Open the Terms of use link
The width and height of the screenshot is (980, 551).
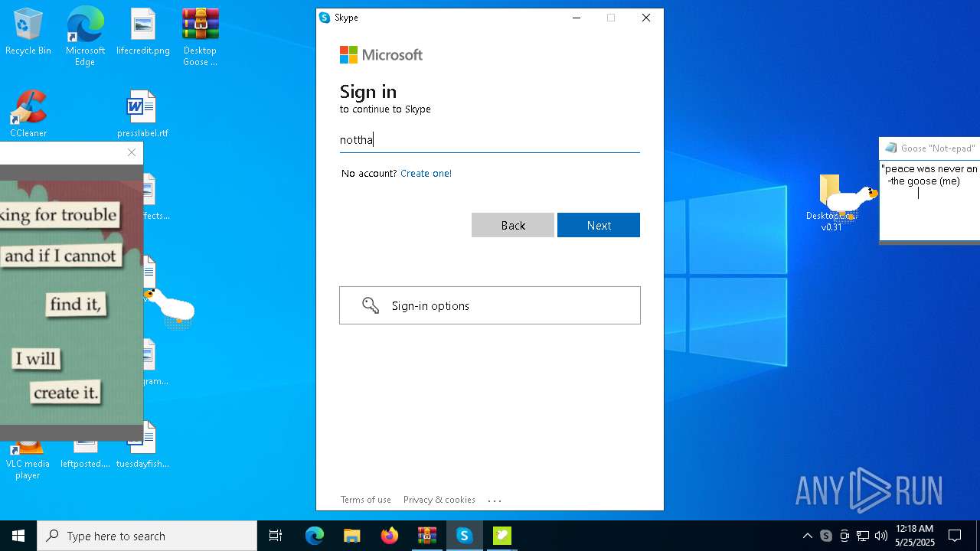[366, 500]
